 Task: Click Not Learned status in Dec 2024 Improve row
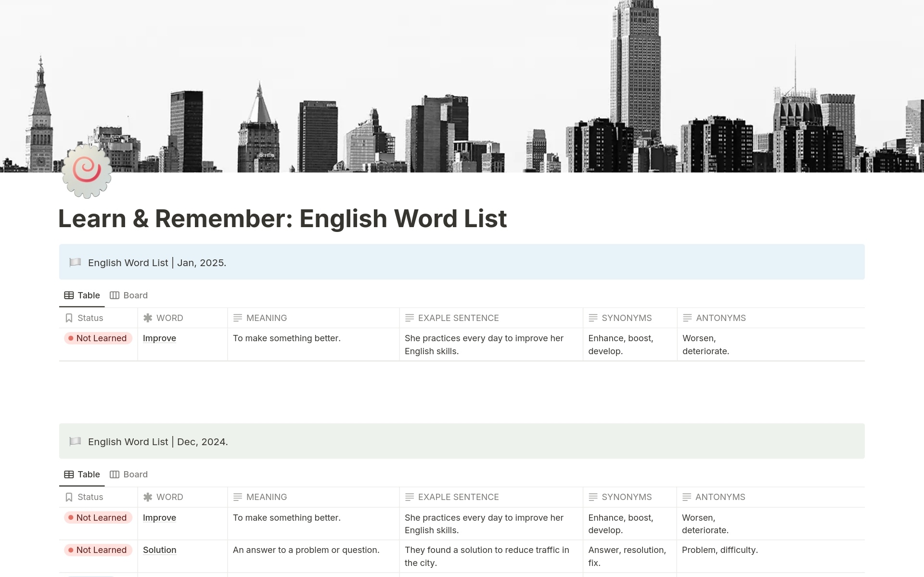coord(98,517)
